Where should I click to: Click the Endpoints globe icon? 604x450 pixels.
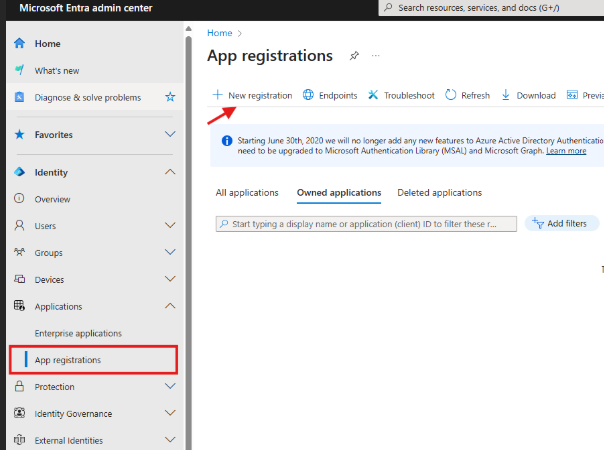coord(308,95)
